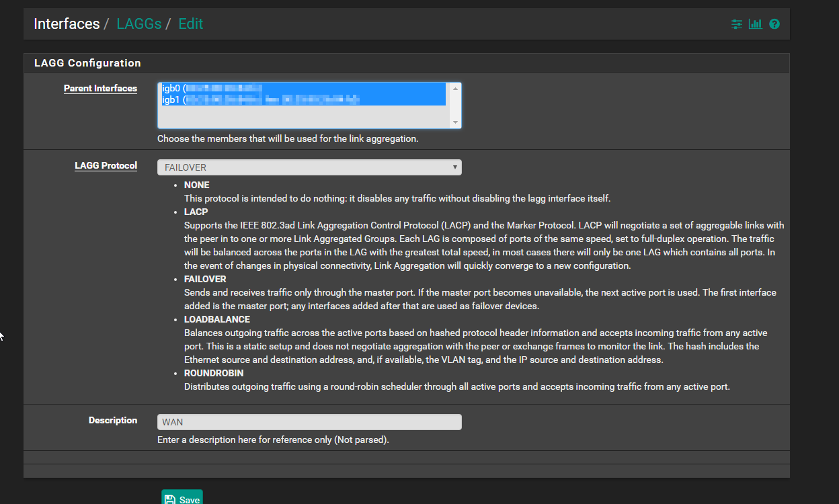Click the LAGG Configuration panel heading
Image resolution: width=839 pixels, height=504 pixels.
(x=87, y=63)
